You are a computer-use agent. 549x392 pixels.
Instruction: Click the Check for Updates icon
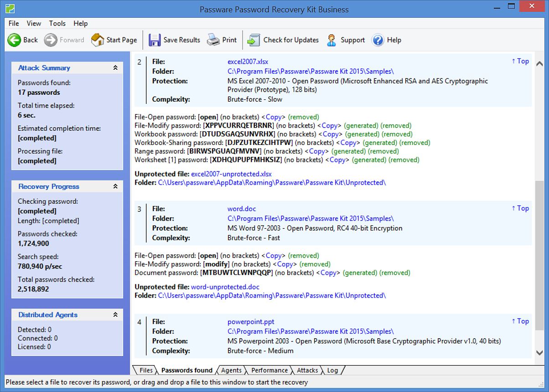(x=254, y=40)
